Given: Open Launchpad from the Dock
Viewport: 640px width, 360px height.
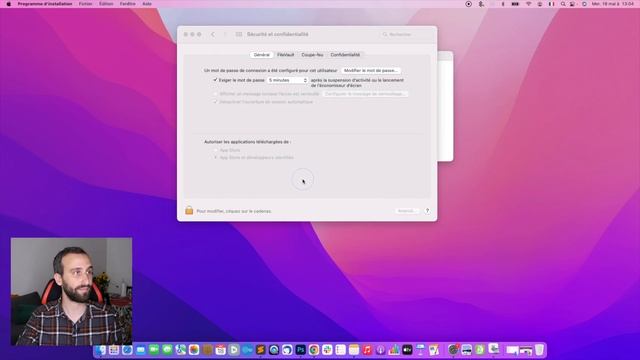Looking at the screenshot, I should pos(113,350).
